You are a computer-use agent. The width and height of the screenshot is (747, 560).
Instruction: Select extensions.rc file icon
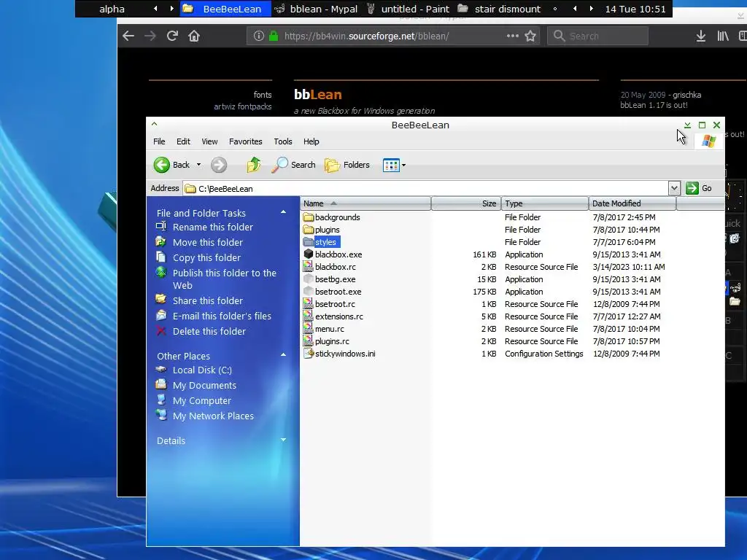point(309,316)
